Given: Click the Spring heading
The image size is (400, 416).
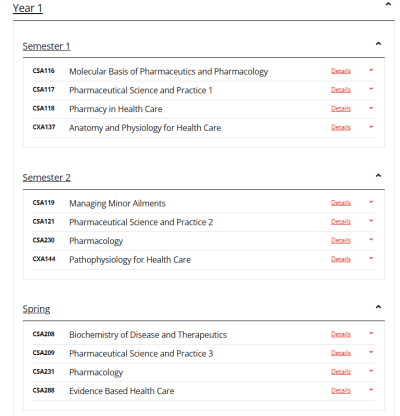Looking at the screenshot, I should pyautogui.click(x=36, y=309).
